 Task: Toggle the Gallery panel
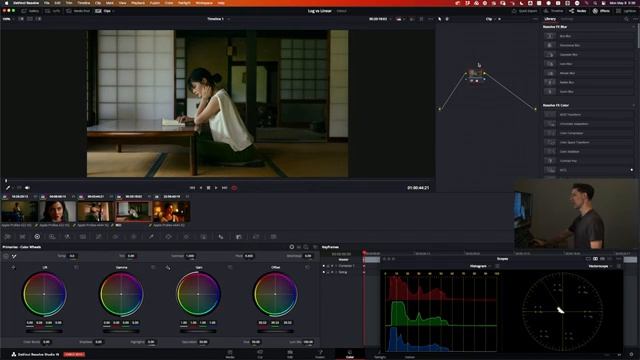click(30, 11)
